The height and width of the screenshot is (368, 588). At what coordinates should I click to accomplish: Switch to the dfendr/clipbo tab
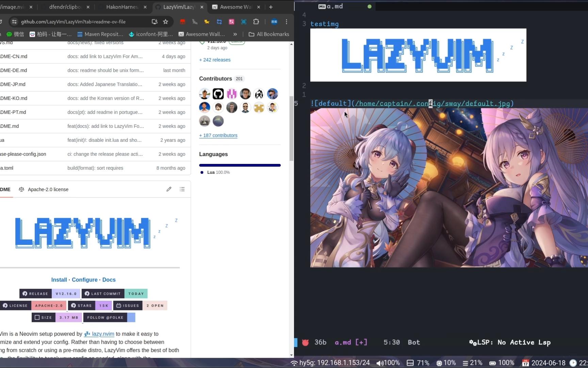point(66,7)
